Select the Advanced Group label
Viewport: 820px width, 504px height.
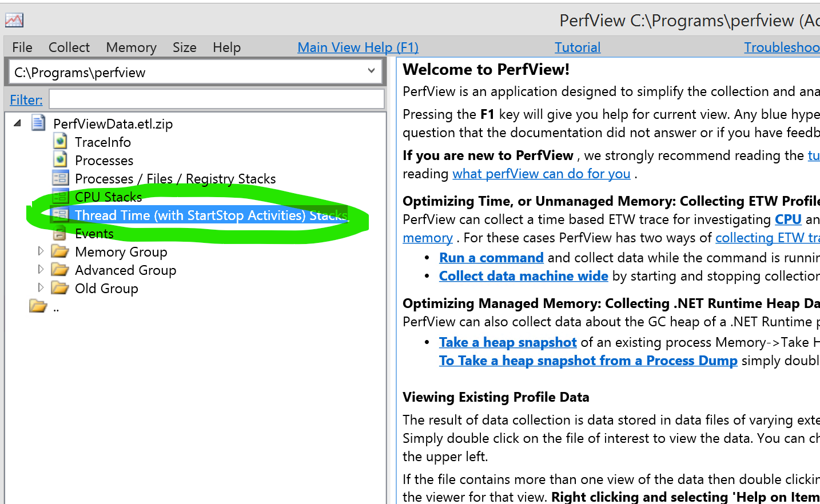click(126, 270)
